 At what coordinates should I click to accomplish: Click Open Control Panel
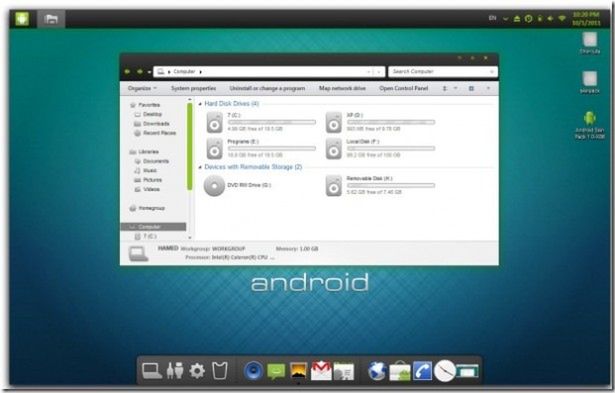(x=403, y=88)
